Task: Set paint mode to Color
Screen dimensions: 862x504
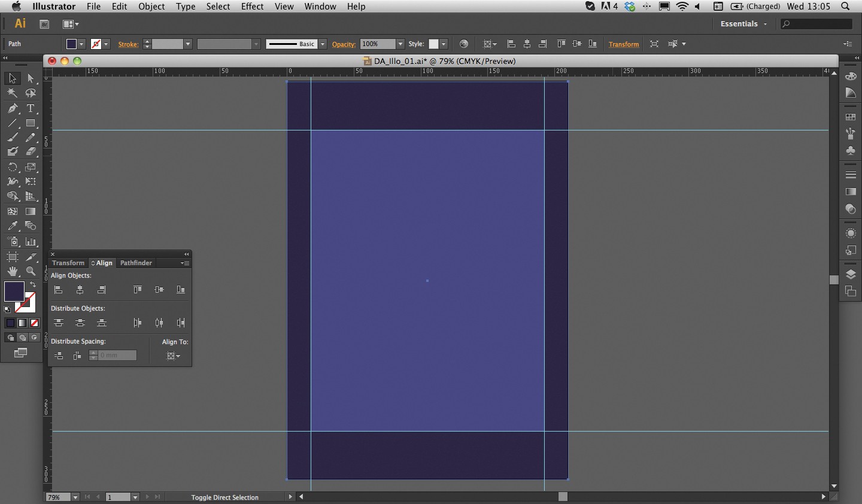Action: tap(10, 323)
